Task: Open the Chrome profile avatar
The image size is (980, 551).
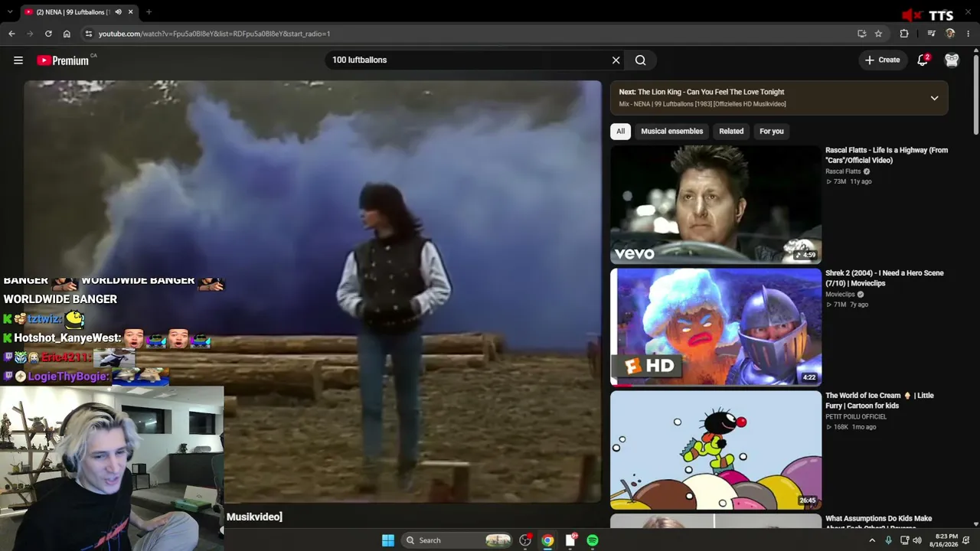Action: tap(950, 34)
